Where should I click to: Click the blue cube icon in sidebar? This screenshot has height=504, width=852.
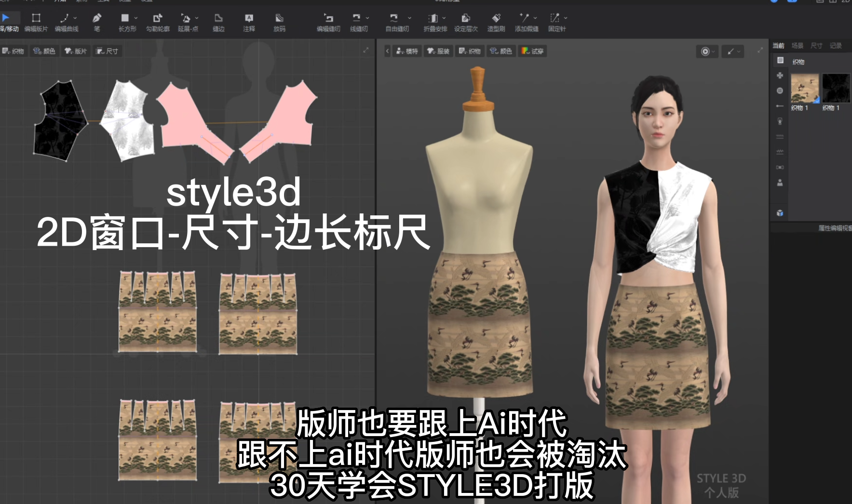tap(780, 213)
